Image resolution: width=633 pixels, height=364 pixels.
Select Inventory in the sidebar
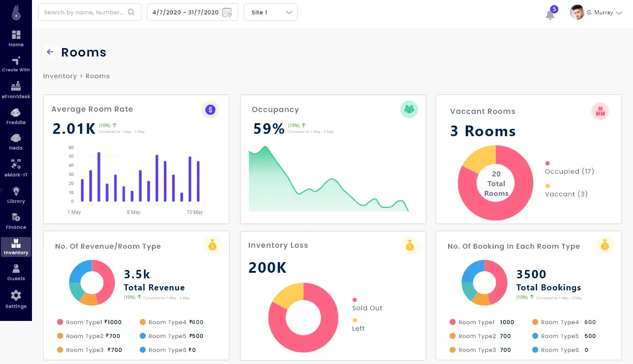click(16, 247)
